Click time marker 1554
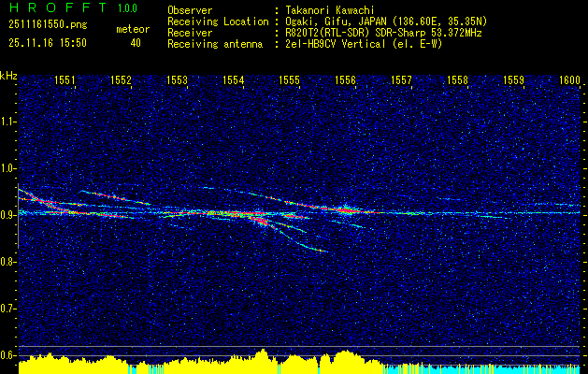The height and width of the screenshot is (374, 588). tap(233, 79)
